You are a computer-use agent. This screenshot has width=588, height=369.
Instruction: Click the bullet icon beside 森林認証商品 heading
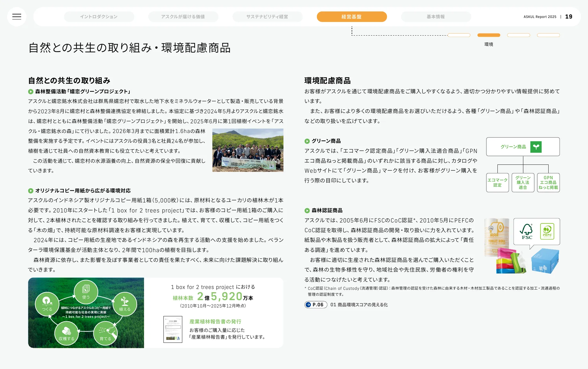[307, 211]
